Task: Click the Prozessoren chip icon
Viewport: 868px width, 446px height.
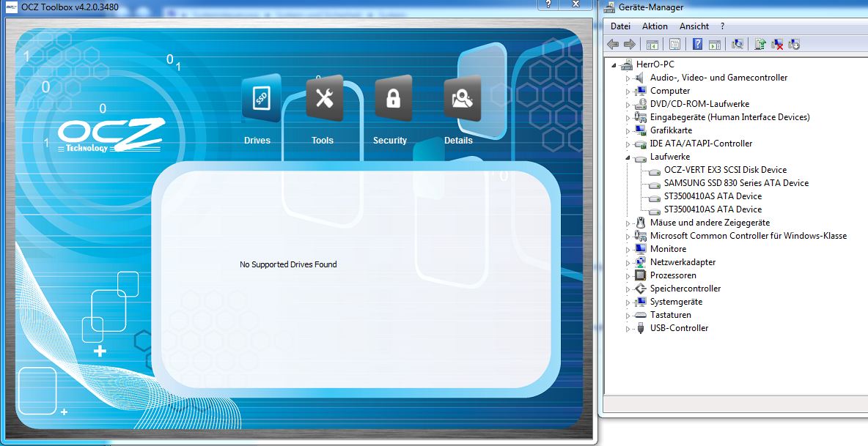Action: tap(641, 275)
